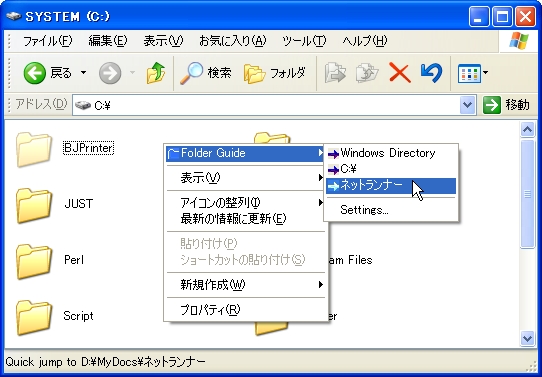Click the C:¥ address input field

pyautogui.click(x=266, y=105)
